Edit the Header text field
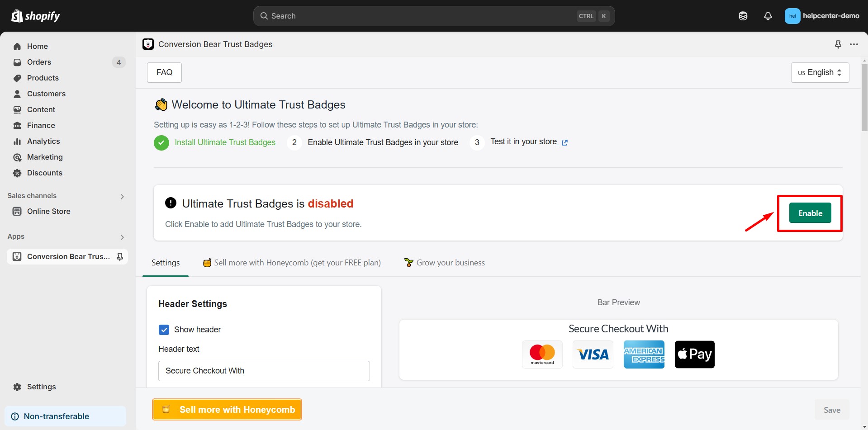The width and height of the screenshot is (868, 430). 264,371
